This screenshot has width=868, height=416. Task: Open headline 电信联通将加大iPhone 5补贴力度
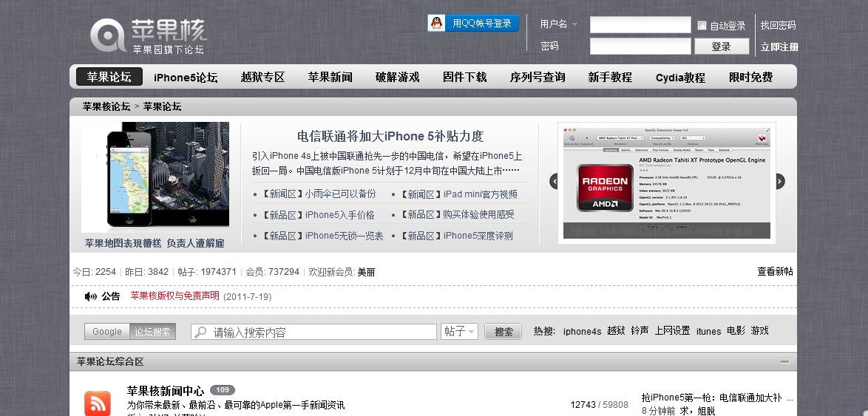390,136
